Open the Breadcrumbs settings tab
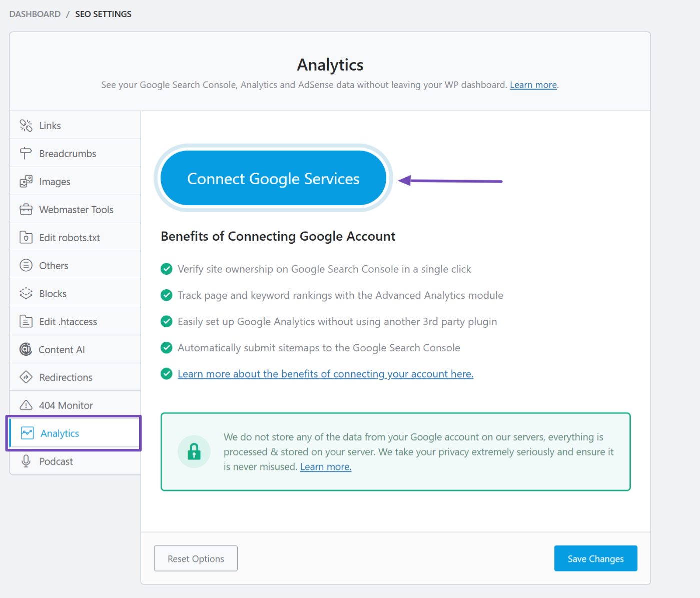Screen dimensions: 700x598 tap(75, 153)
